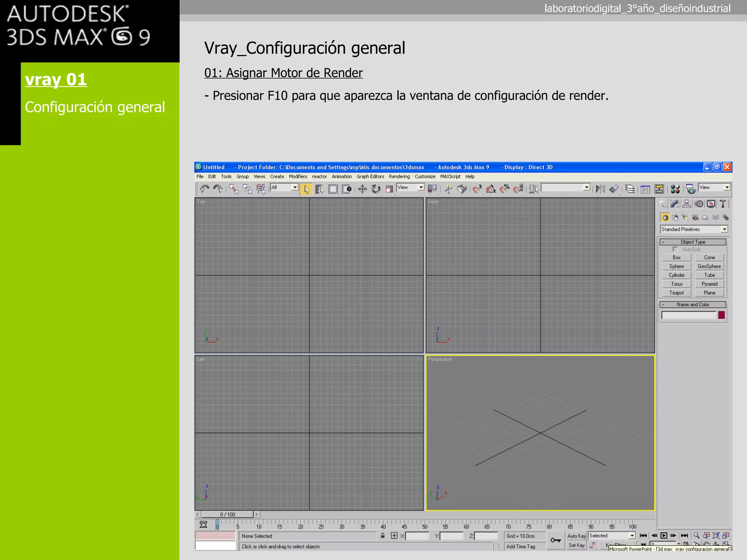Click the time slider 0 / 100 handle
This screenshot has height=560, width=747.
(x=227, y=514)
